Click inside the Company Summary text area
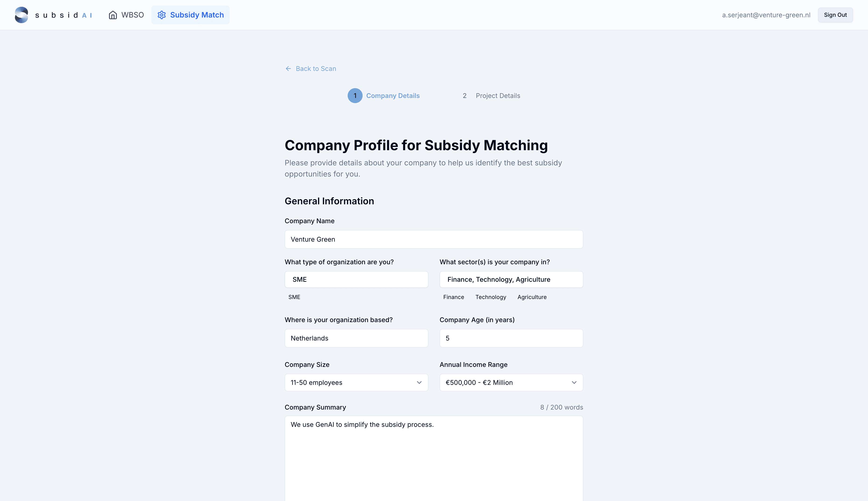This screenshot has width=868, height=501. tap(434, 458)
